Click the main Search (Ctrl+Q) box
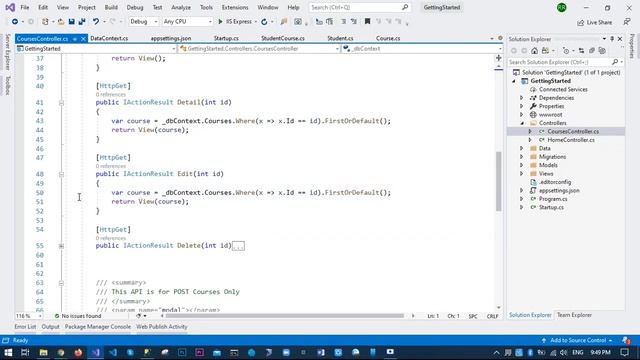640x360 pixels. coord(359,7)
